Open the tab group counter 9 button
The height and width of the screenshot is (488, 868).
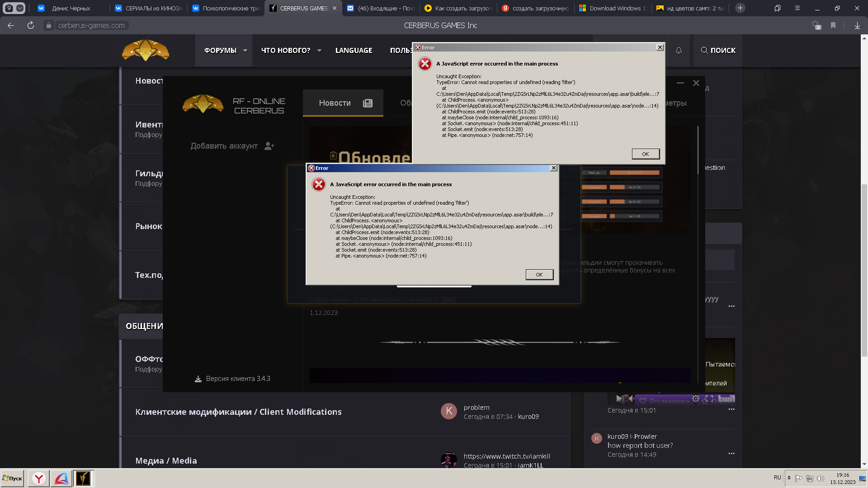click(x=14, y=8)
